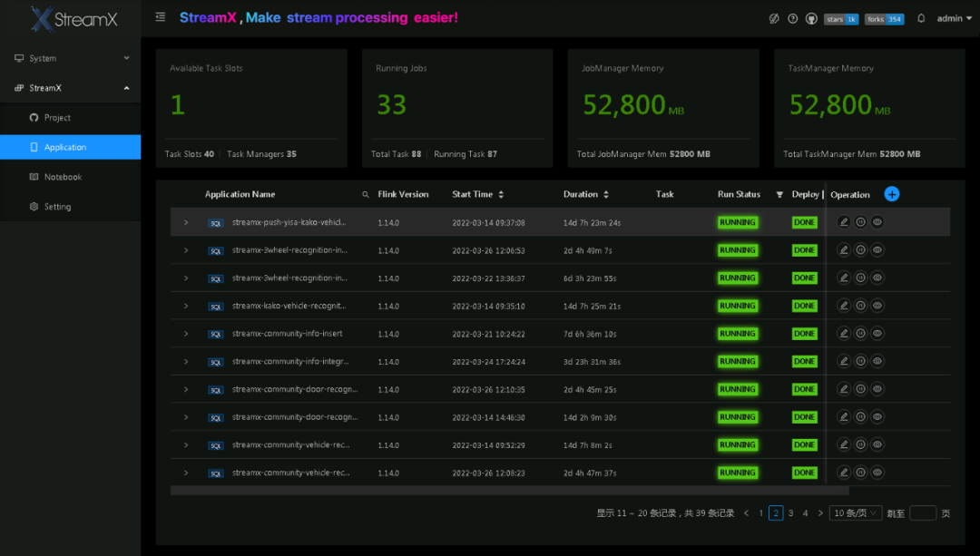Viewport: 980px width, 556px height.
Task: Click the forks 354 badge
Action: pos(884,19)
